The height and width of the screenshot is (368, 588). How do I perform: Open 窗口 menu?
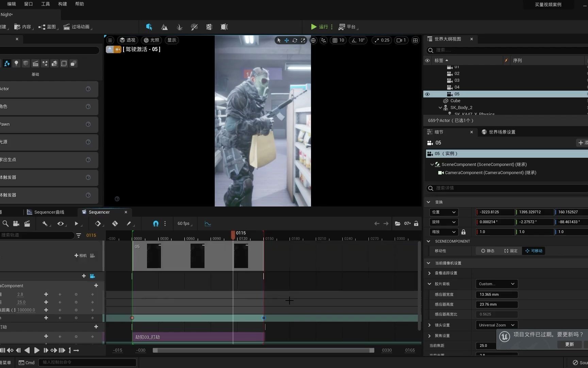(x=29, y=4)
